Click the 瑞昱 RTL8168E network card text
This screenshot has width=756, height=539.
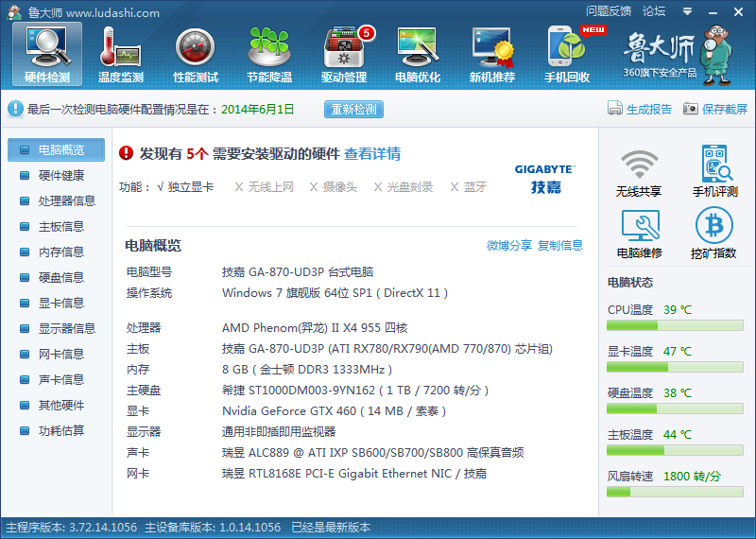(x=354, y=474)
